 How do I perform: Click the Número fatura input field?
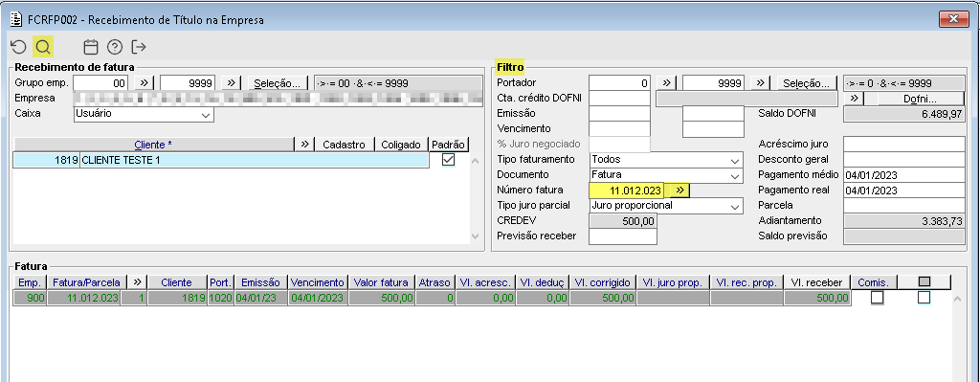click(x=626, y=191)
